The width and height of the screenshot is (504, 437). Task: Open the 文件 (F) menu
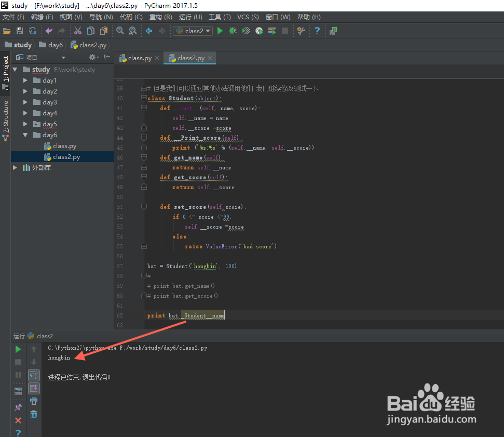coord(13,17)
